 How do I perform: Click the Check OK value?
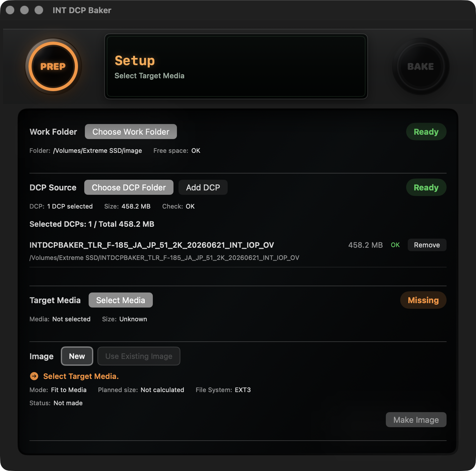(x=190, y=206)
